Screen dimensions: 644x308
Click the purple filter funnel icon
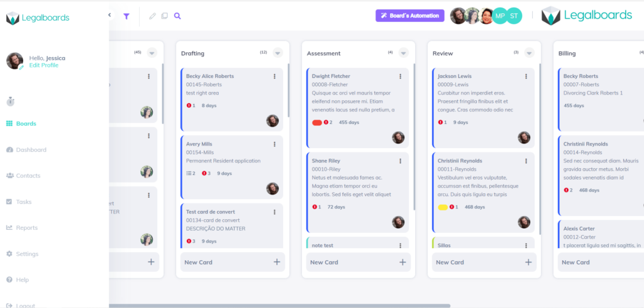click(126, 16)
